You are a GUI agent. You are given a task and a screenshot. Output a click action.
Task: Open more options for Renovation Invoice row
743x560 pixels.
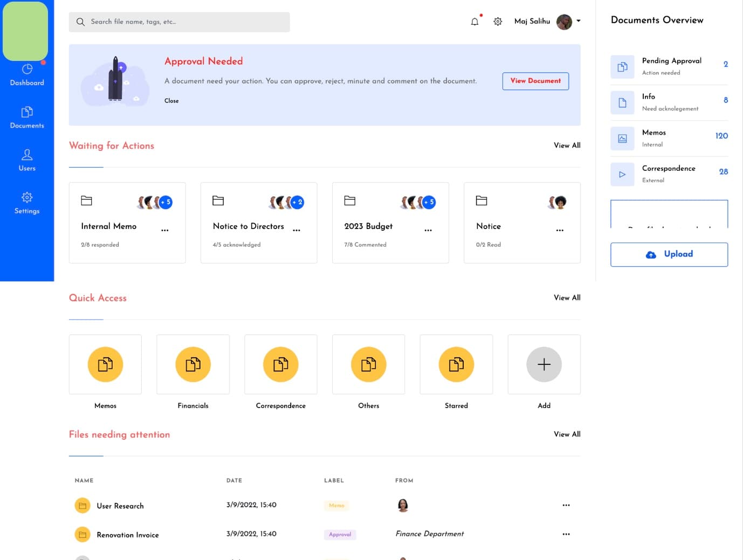566,534
